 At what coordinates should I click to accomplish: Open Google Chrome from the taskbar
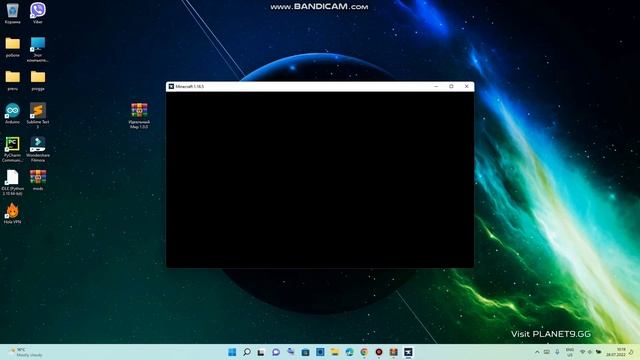[x=364, y=352]
